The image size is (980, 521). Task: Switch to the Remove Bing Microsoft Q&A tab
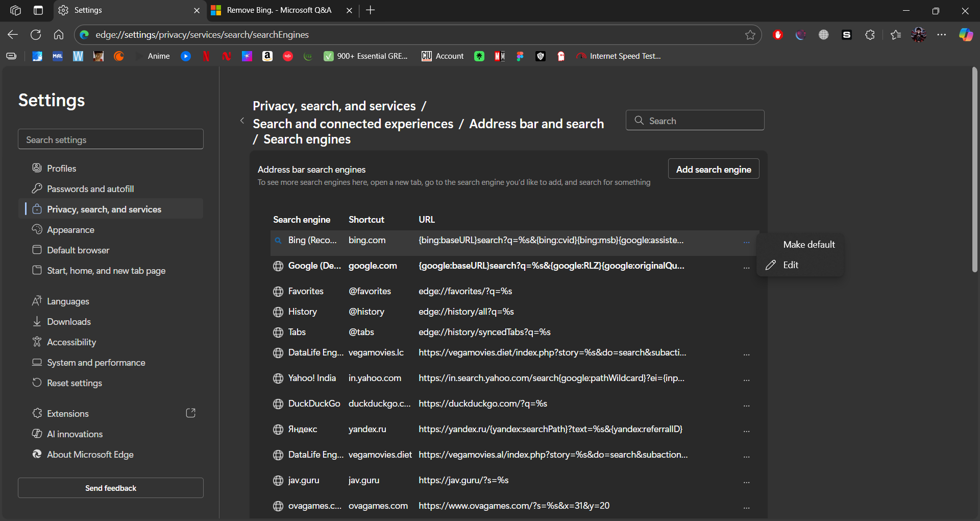tap(279, 10)
